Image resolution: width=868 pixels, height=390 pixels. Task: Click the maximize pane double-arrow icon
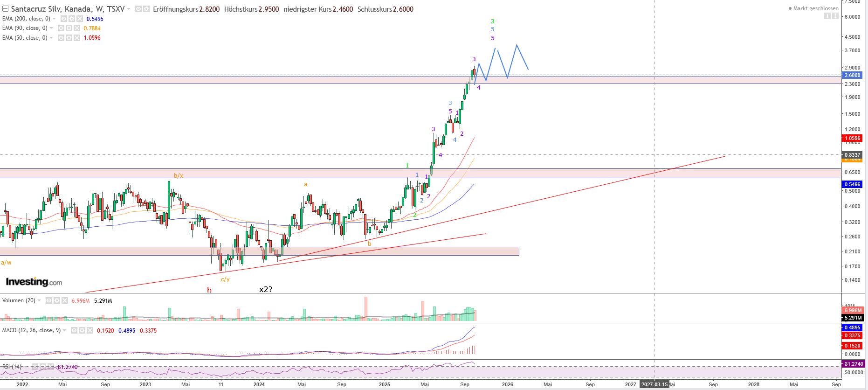click(x=835, y=16)
